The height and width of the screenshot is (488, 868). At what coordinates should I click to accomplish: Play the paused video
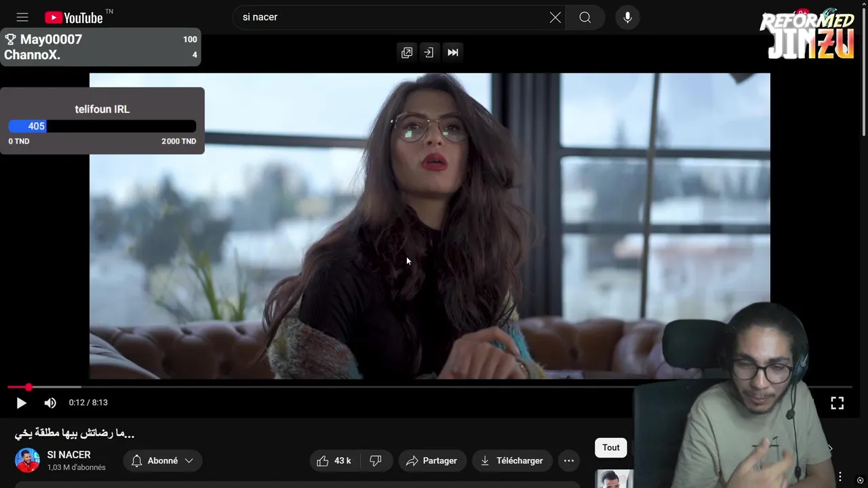pyautogui.click(x=21, y=403)
